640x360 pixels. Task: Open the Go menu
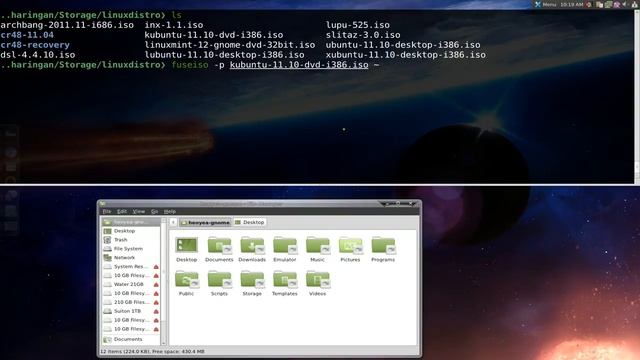[154, 211]
